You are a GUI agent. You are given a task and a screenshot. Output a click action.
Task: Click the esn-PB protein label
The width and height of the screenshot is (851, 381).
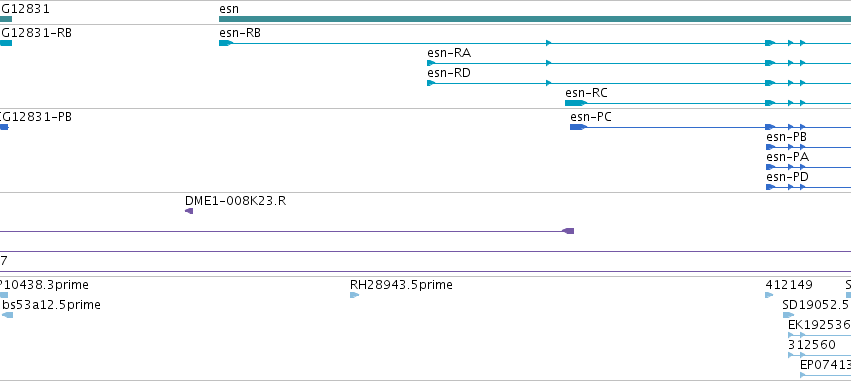tap(786, 137)
